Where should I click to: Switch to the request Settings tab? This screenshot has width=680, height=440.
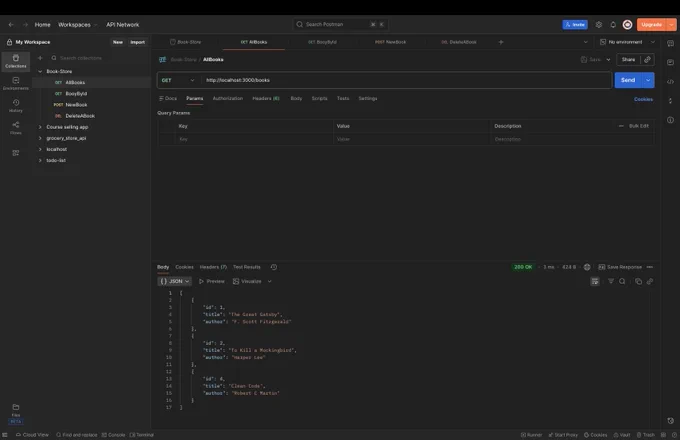click(368, 98)
